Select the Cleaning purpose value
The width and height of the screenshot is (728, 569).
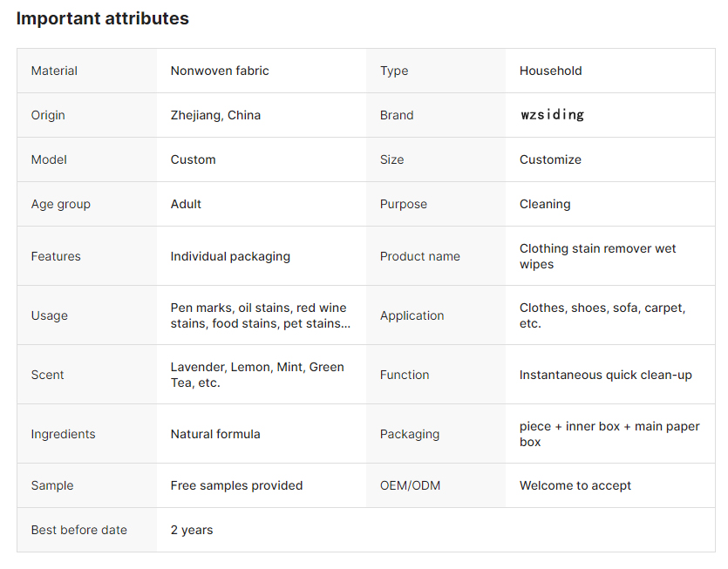click(x=545, y=204)
